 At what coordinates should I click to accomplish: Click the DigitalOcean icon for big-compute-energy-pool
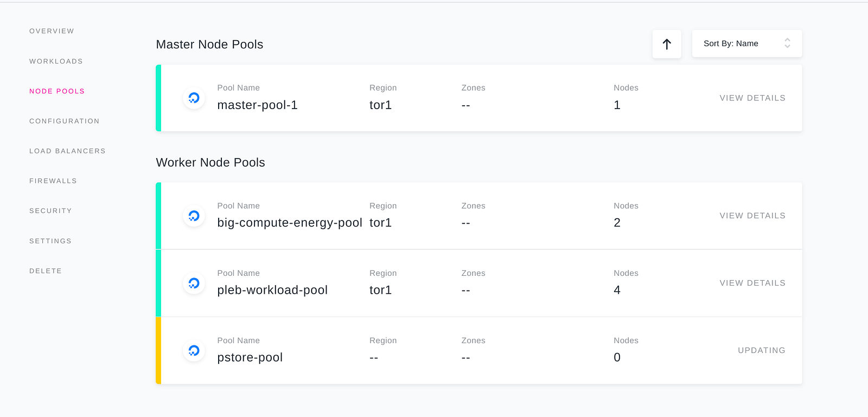pyautogui.click(x=194, y=216)
